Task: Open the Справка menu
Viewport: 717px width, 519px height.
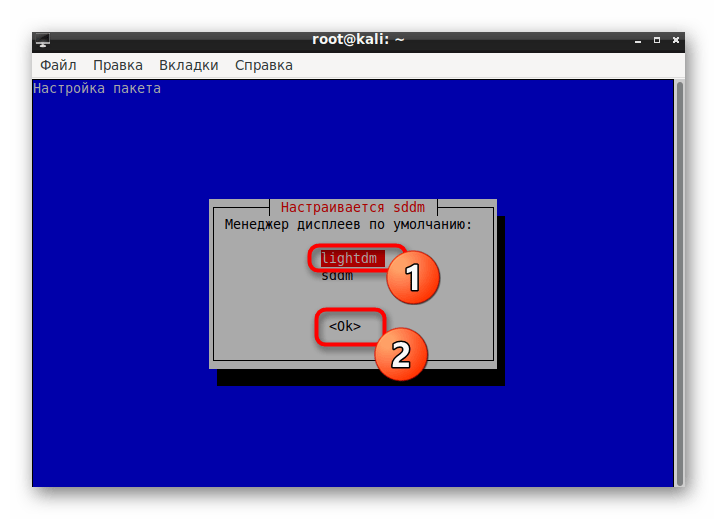Action: (263, 65)
